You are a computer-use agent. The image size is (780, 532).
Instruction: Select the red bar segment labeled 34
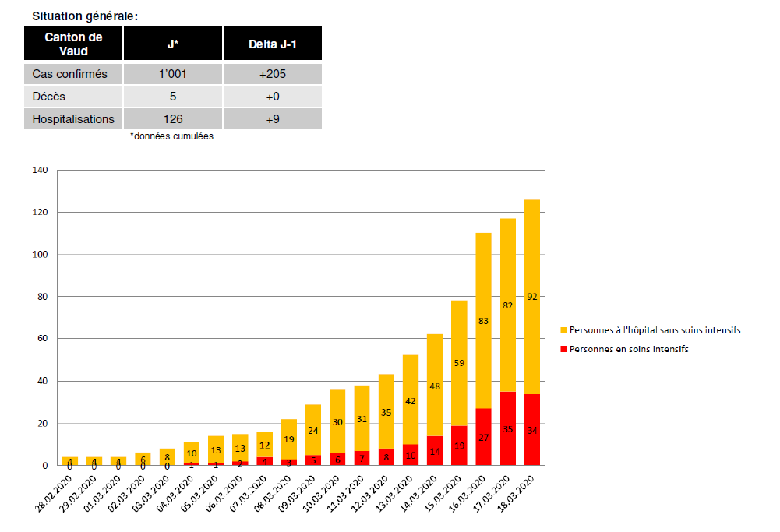click(x=532, y=430)
